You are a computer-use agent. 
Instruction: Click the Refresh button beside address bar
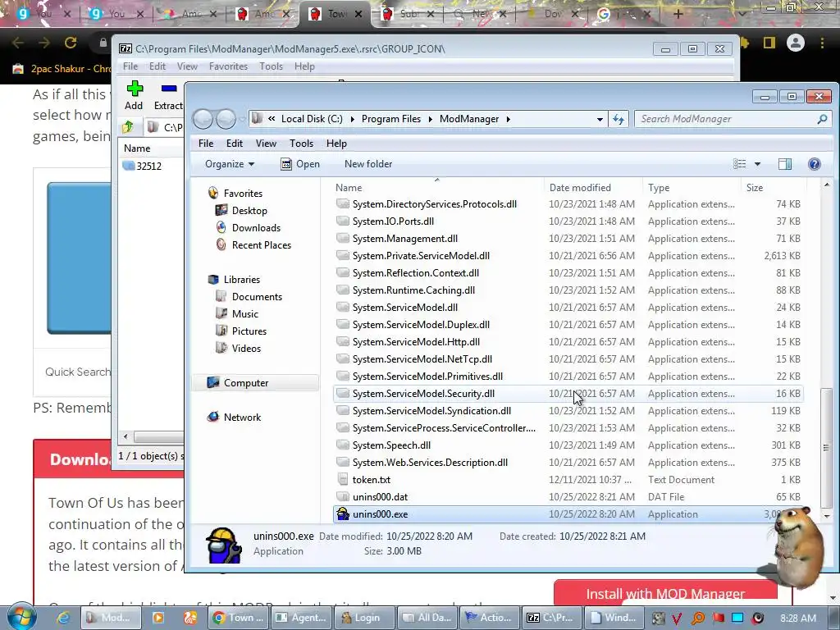click(619, 119)
